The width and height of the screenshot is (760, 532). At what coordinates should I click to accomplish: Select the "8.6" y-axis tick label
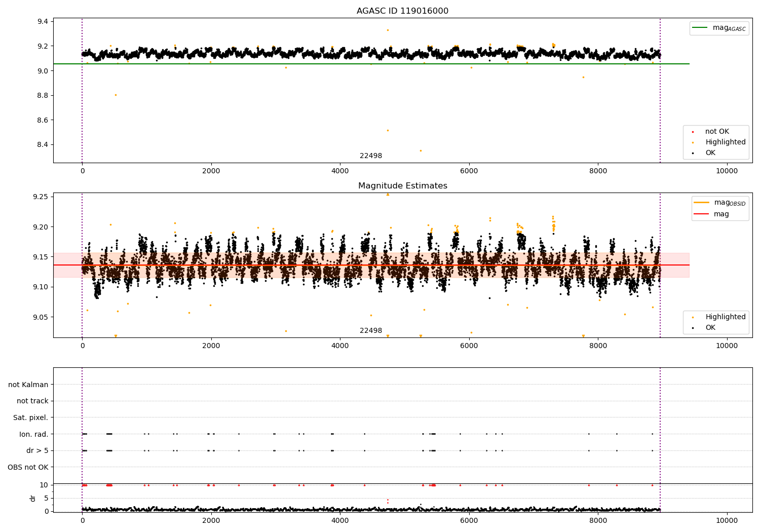[x=43, y=121]
